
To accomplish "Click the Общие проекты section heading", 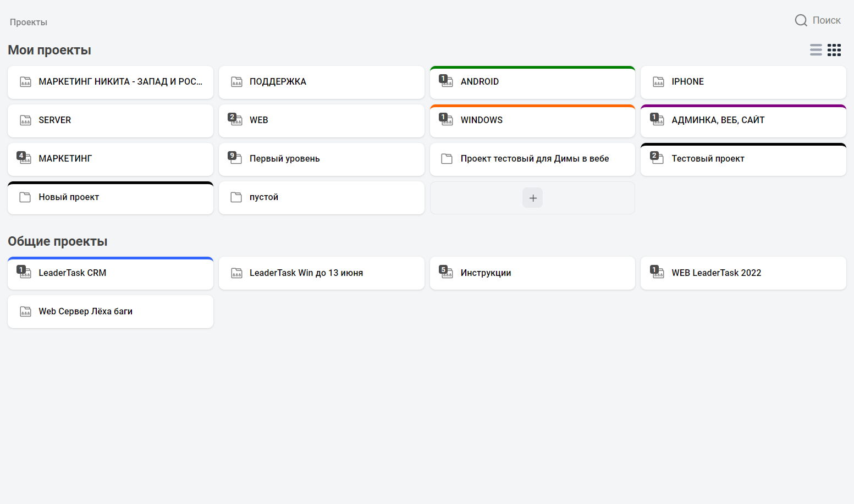I will point(58,241).
